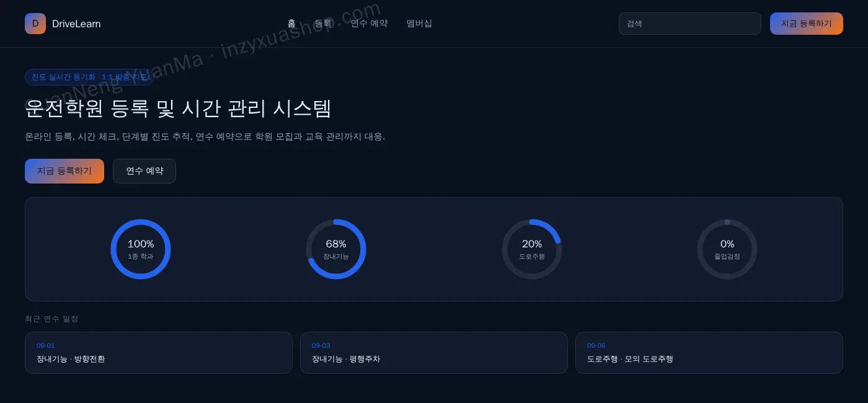Click the 최근 연수 일정 section heading
The image size is (868, 403).
[51, 319]
